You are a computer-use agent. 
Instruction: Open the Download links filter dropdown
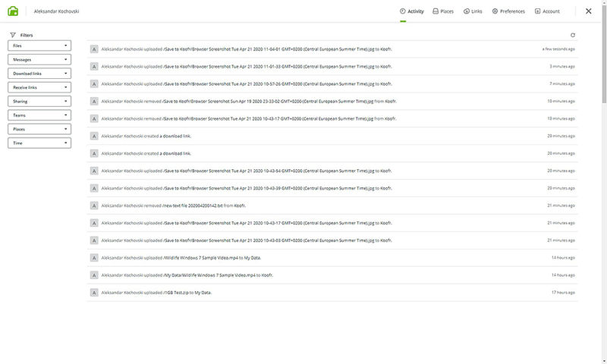[39, 74]
